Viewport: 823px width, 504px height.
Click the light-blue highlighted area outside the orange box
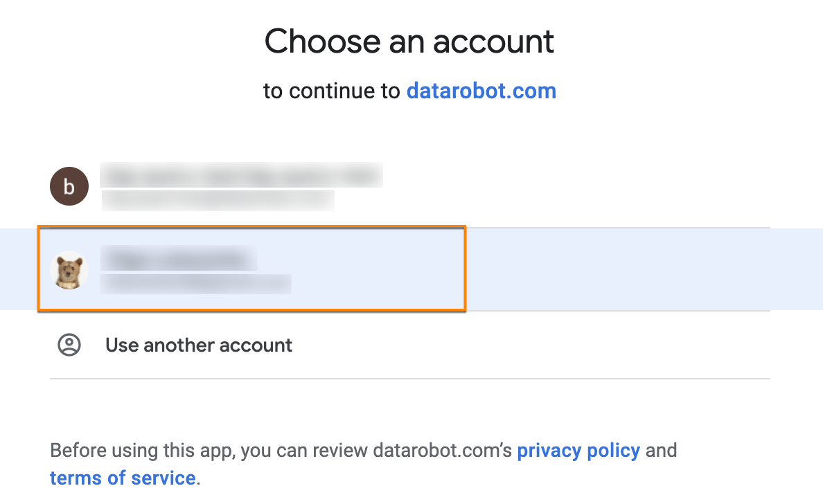[x=623, y=269]
